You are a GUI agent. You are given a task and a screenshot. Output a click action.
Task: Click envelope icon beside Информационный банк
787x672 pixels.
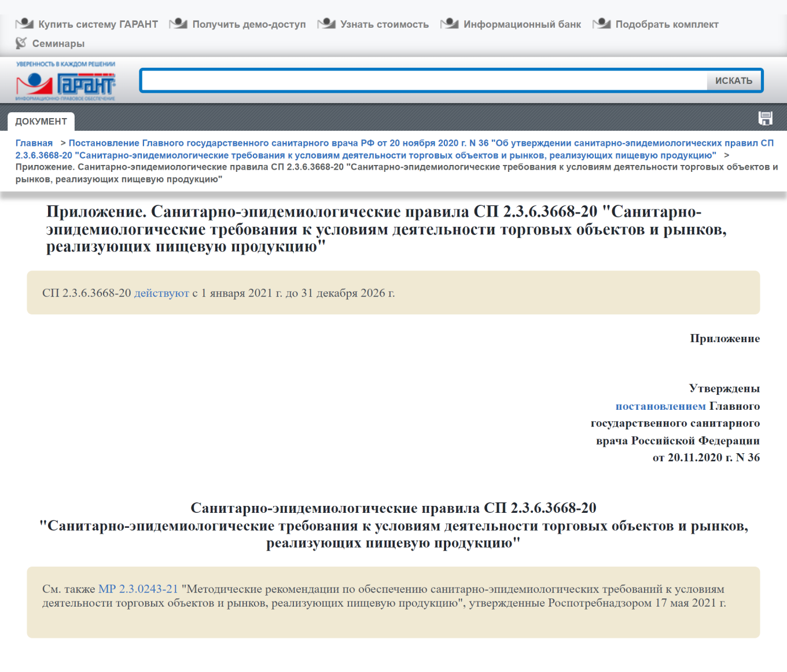(450, 24)
